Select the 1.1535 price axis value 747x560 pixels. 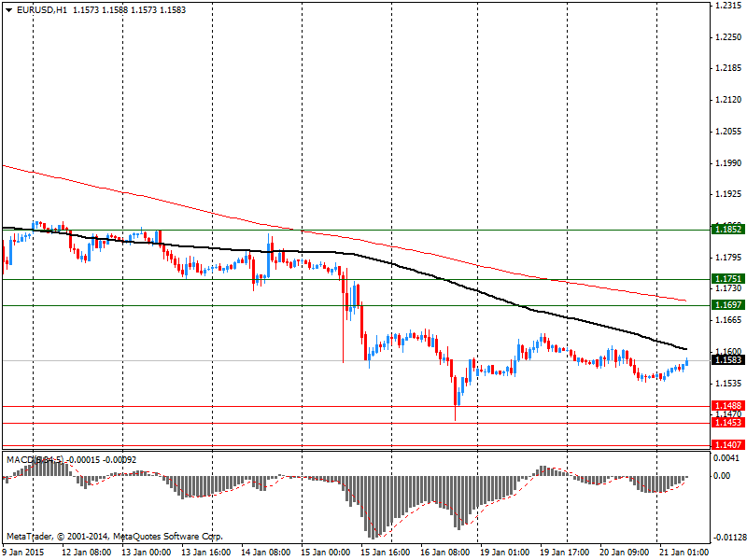point(728,384)
